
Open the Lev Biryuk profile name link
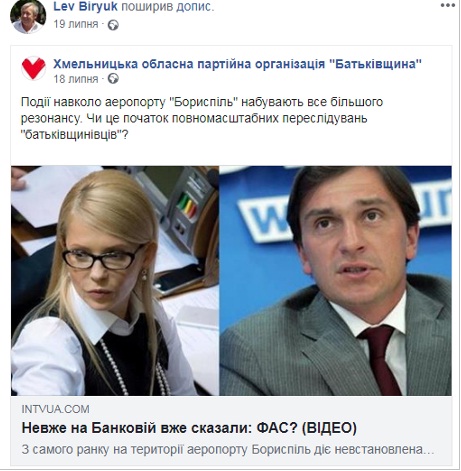(85, 6)
